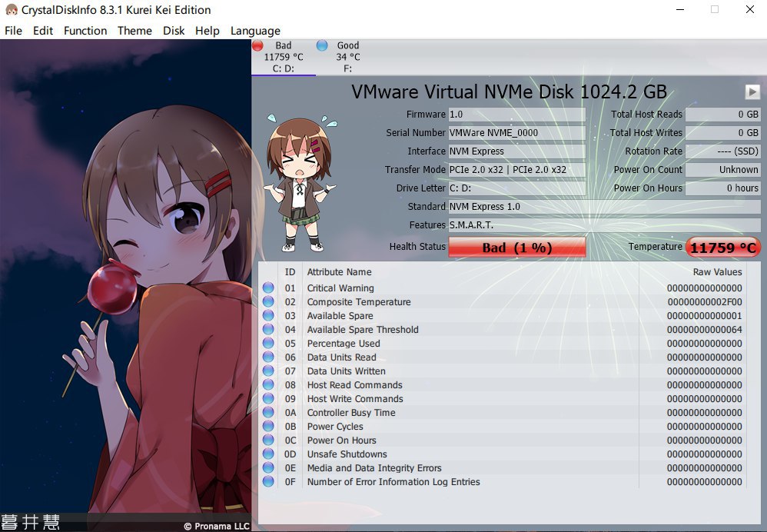
Task: Select the Unsafe Shutdowns attribute name
Action: point(347,454)
